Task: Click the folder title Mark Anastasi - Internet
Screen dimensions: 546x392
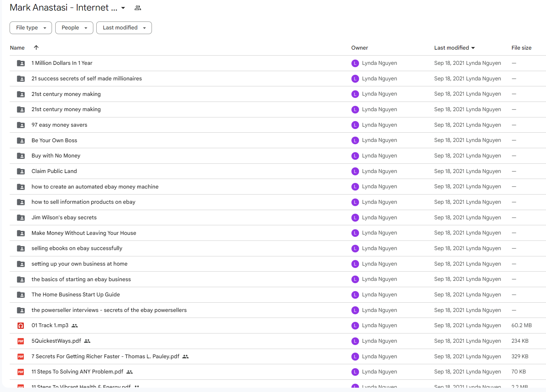Action: point(64,8)
